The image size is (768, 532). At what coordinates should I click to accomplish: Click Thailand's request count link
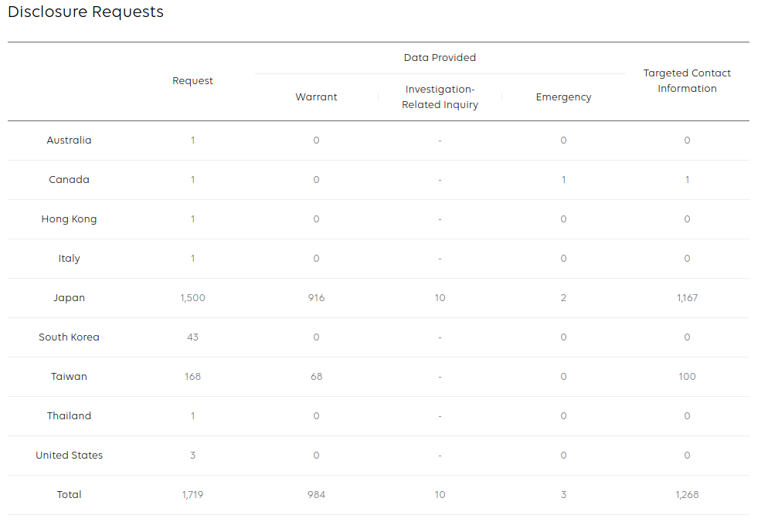coord(193,416)
